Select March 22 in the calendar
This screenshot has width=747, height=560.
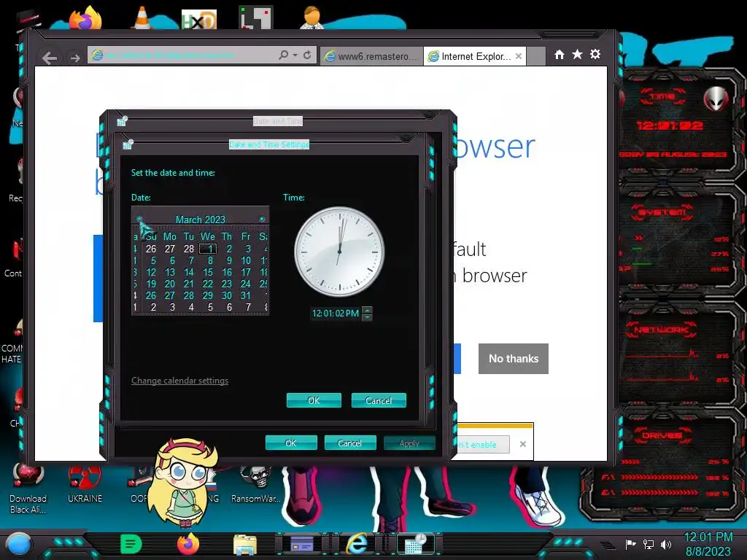pyautogui.click(x=208, y=284)
